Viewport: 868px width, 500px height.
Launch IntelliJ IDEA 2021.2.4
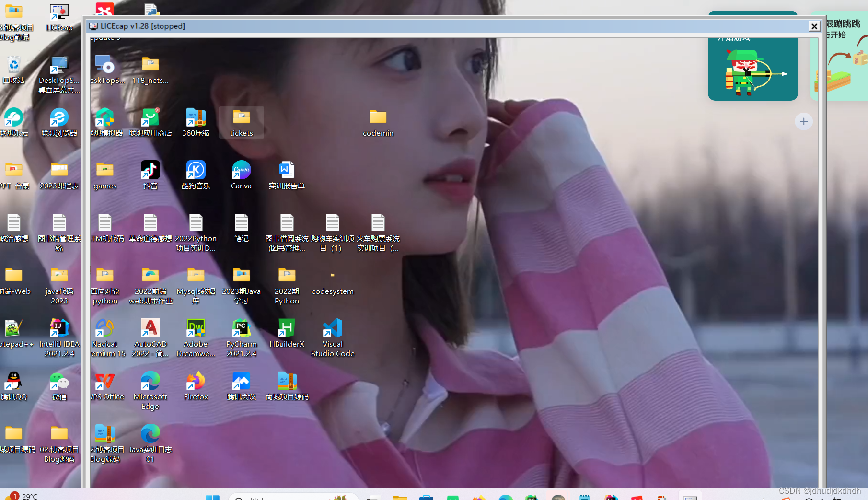pyautogui.click(x=59, y=338)
